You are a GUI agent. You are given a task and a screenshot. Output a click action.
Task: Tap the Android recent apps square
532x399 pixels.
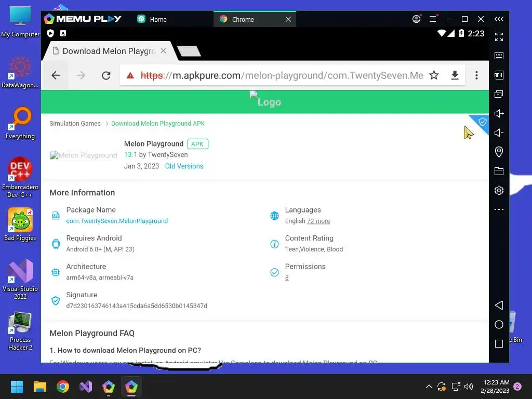[499, 344]
